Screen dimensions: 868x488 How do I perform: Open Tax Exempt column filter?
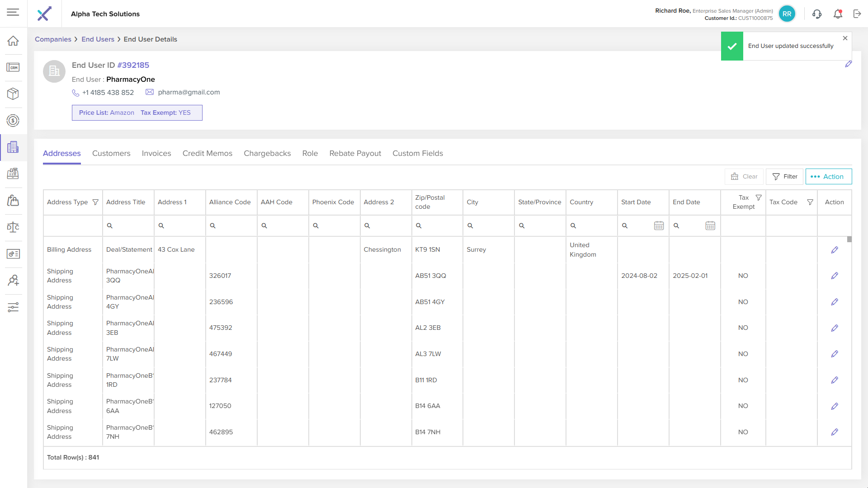point(759,197)
